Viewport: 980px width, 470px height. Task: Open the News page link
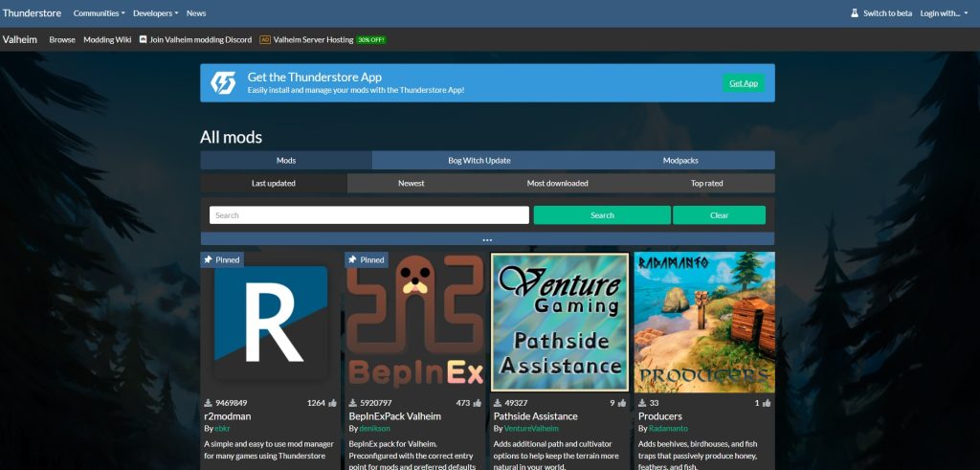(x=196, y=13)
